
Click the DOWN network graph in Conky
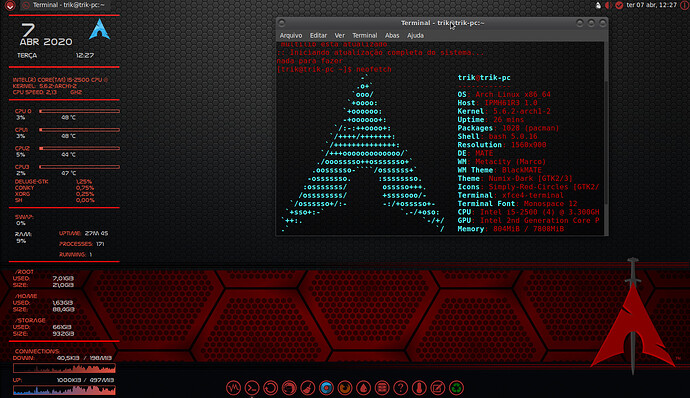(64, 368)
